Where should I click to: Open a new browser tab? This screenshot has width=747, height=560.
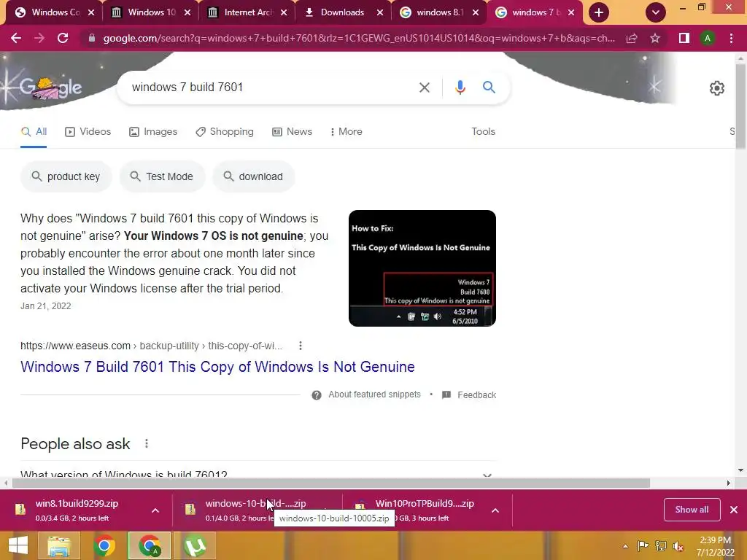(x=599, y=12)
